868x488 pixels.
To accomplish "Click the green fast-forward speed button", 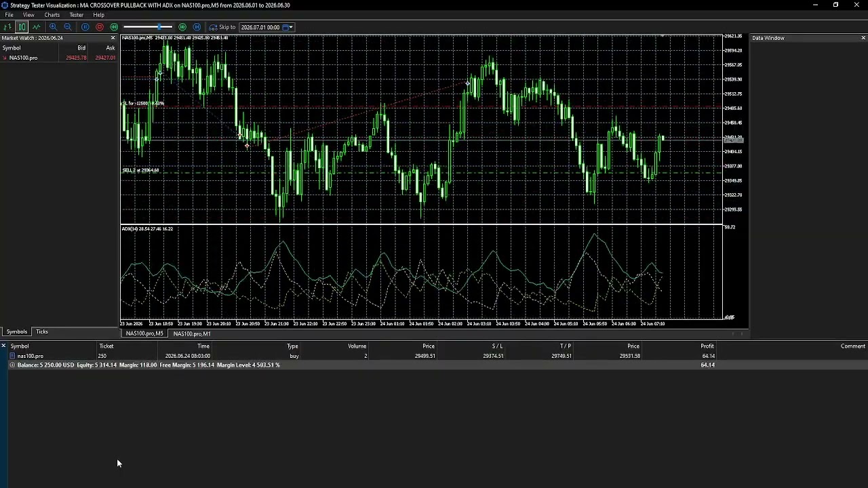I will click(x=182, y=27).
